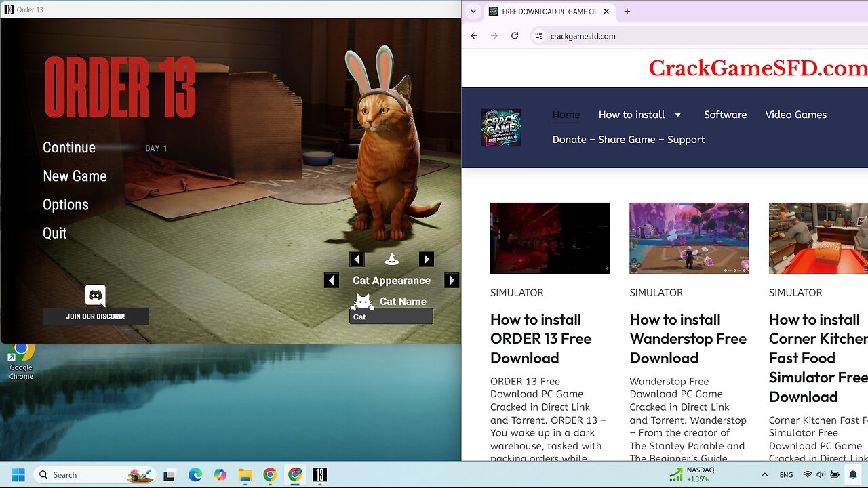Open Wi-Fi network tray icon
This screenshot has height=488, width=868.
(x=808, y=475)
